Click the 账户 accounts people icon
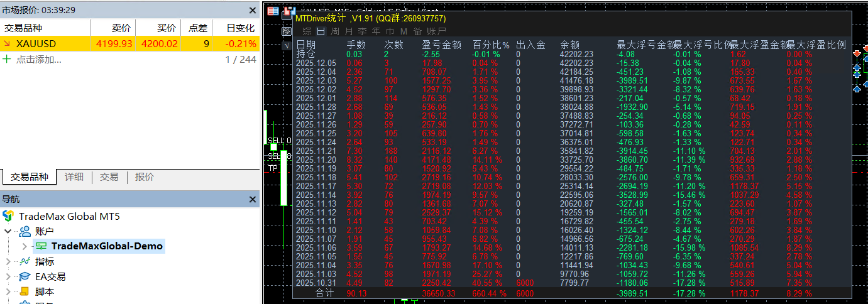 click(25, 231)
